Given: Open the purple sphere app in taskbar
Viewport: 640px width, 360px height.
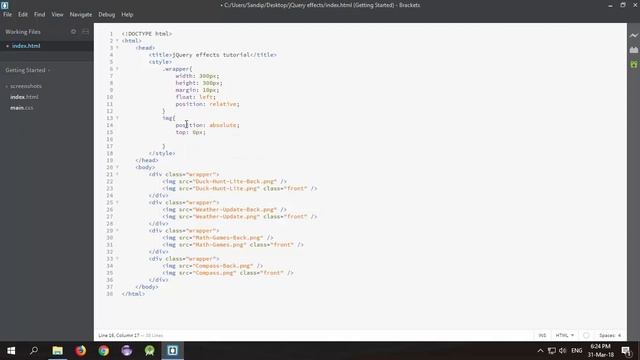Looking at the screenshot, I should [127, 351].
